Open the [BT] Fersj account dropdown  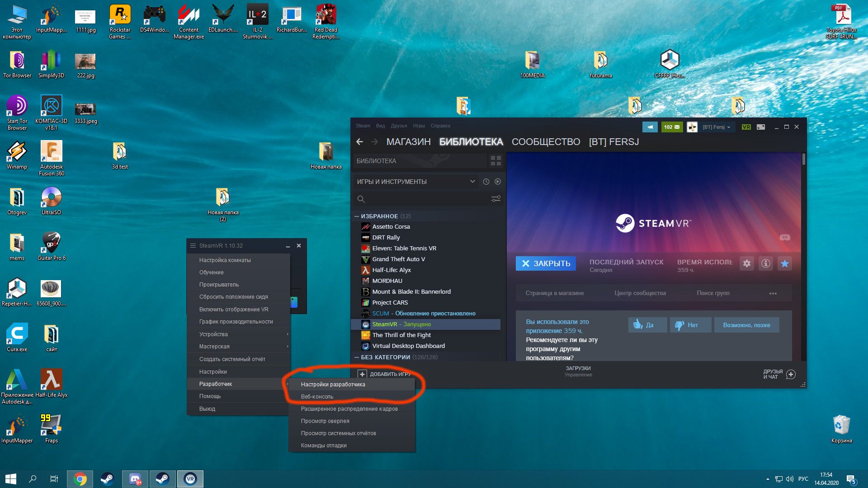tap(716, 127)
